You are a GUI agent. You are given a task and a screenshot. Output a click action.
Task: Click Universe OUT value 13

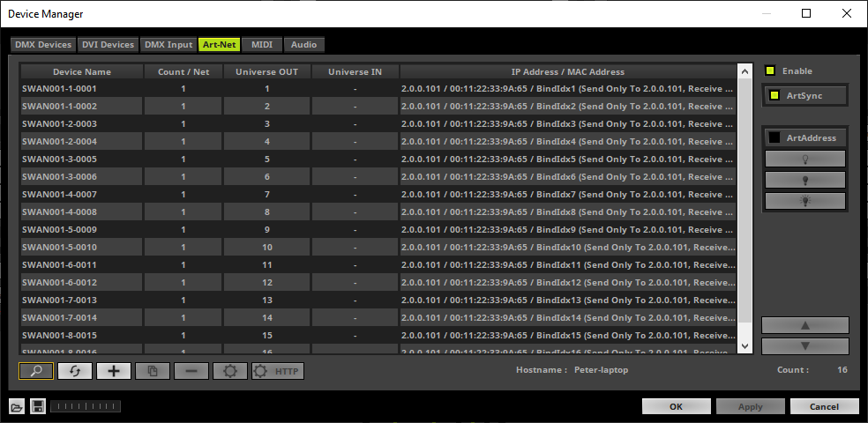(x=266, y=301)
